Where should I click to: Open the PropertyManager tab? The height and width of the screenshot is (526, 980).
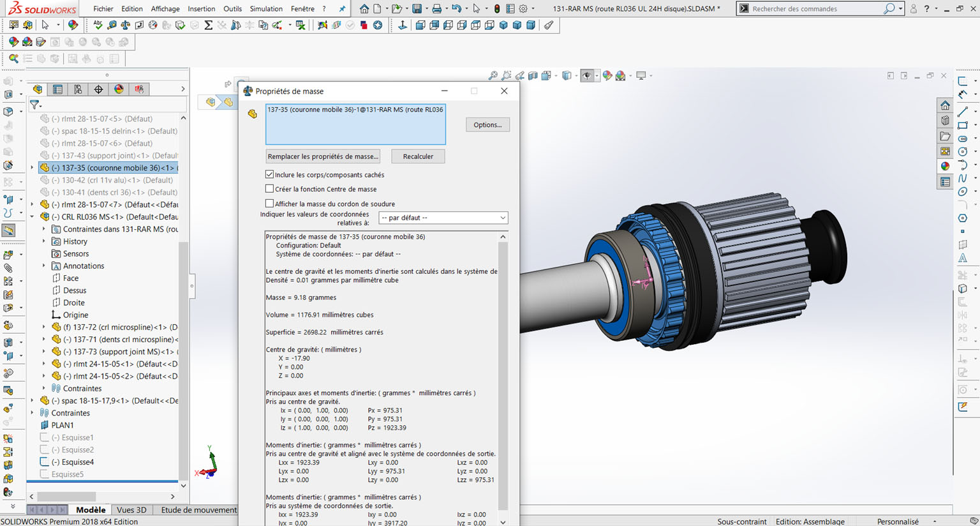(x=57, y=89)
